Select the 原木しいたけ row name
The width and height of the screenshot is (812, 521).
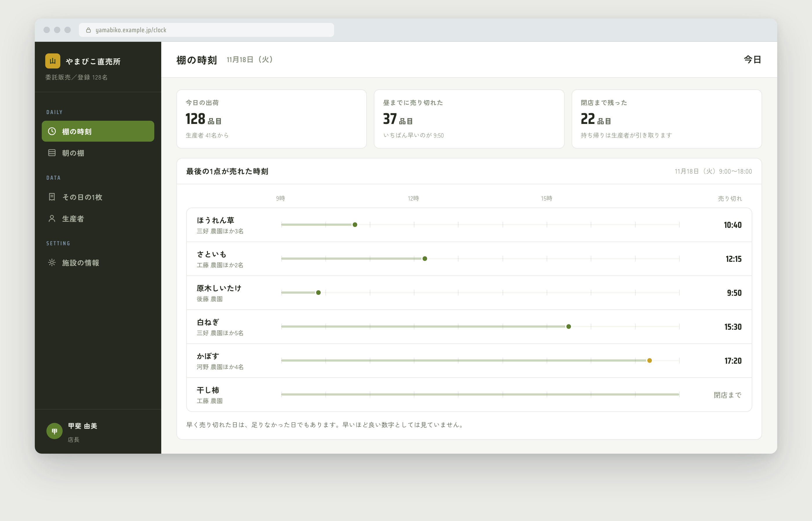pos(219,288)
